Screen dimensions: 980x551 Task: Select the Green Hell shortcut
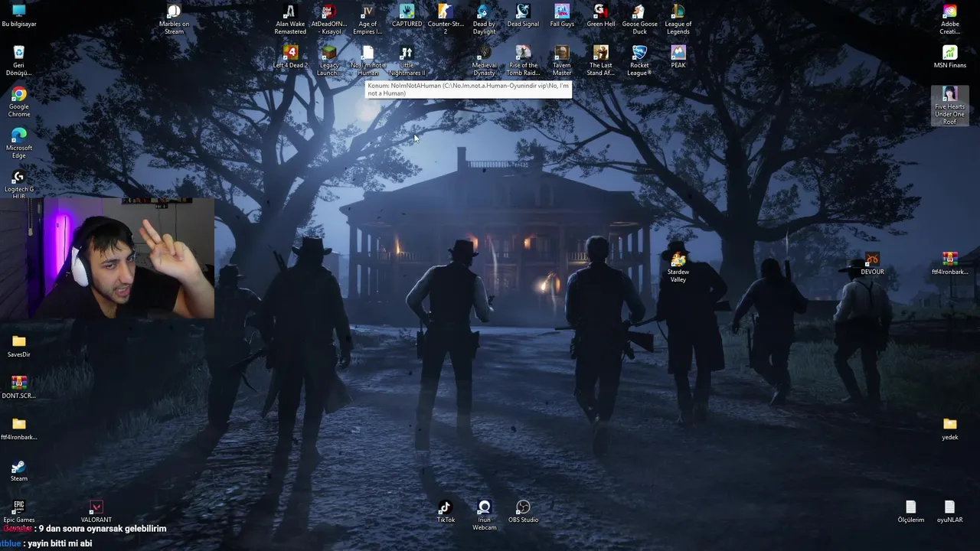[600, 15]
